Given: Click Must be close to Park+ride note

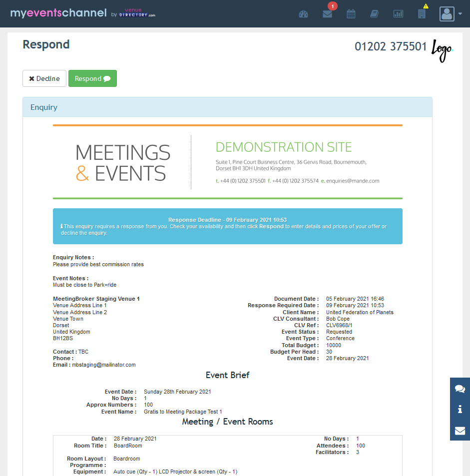Looking at the screenshot, I should (85, 285).
